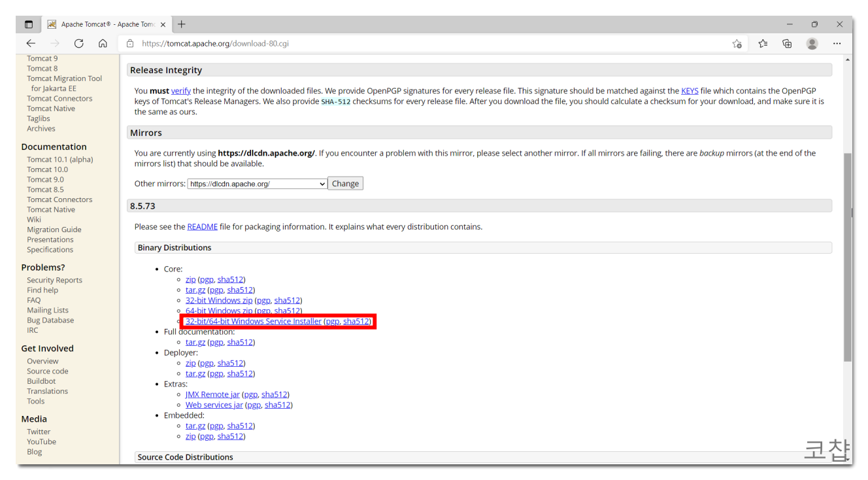Download the Deployer zip link
Viewport: 868px width, 480px height.
point(191,363)
